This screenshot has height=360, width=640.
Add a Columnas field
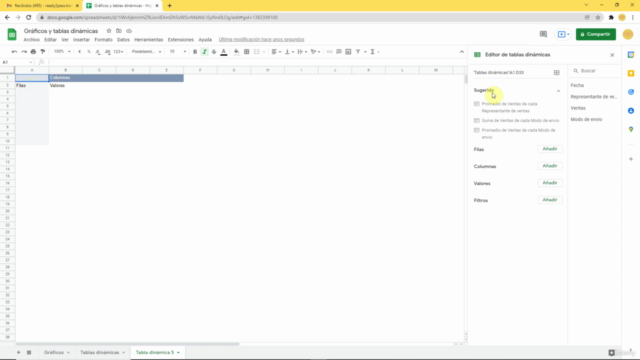[x=550, y=166]
